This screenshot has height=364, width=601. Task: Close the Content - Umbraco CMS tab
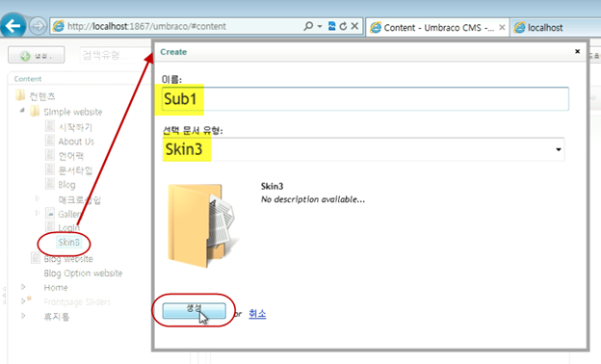click(x=502, y=28)
